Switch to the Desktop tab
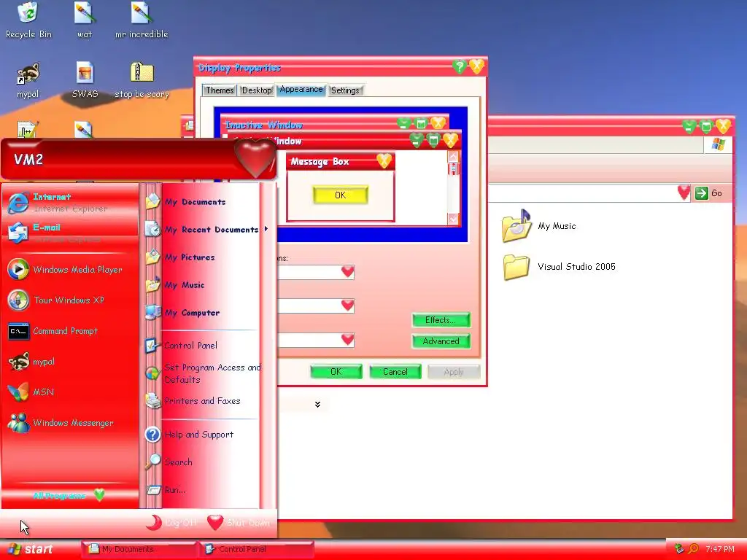 pos(256,90)
